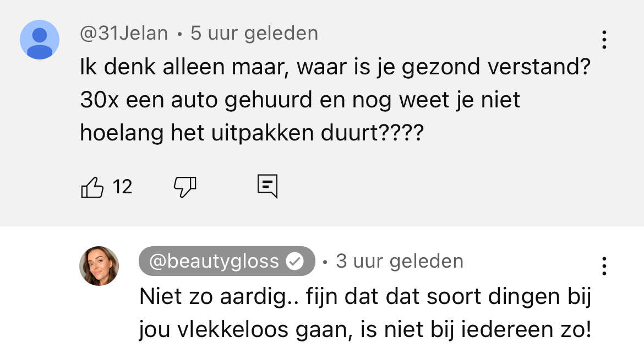Tap the text "hoelang het uitpakken duurt????"
Screen dimensions: 644x358
pos(252,133)
